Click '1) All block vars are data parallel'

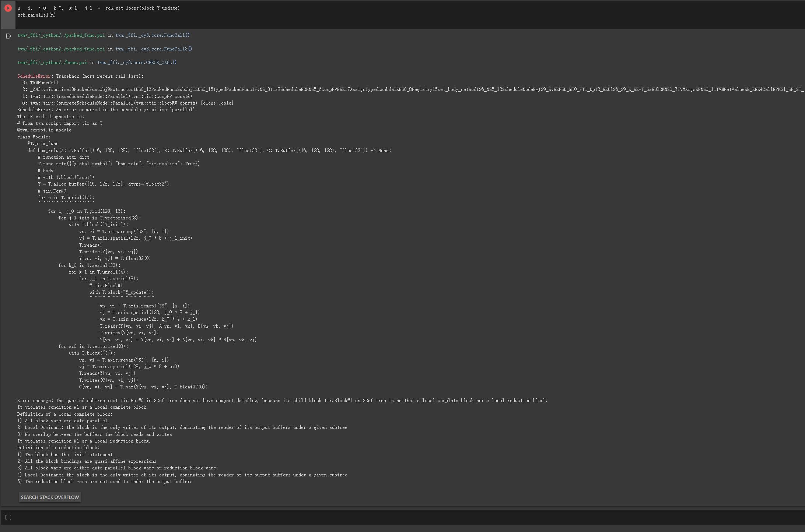(x=62, y=421)
